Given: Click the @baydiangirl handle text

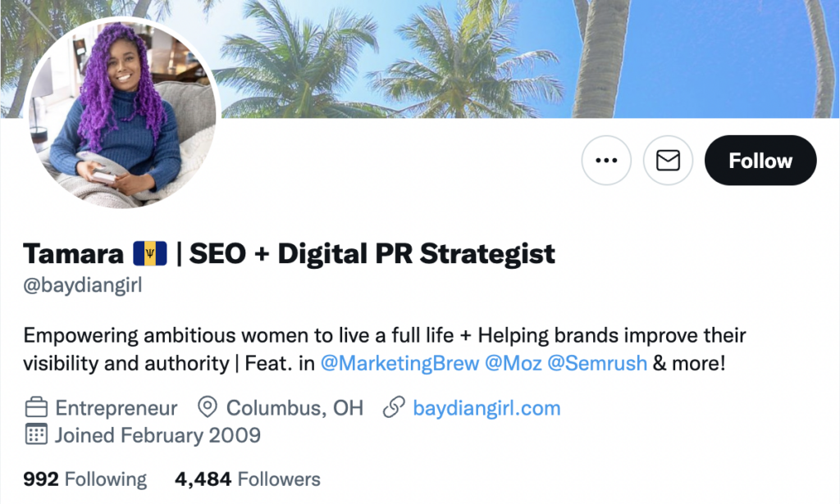Looking at the screenshot, I should pos(83,285).
